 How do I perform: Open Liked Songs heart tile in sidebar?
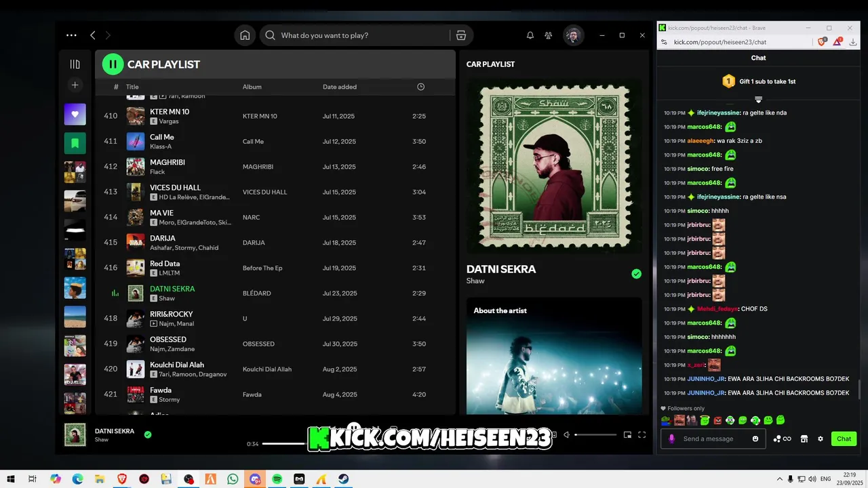click(75, 114)
